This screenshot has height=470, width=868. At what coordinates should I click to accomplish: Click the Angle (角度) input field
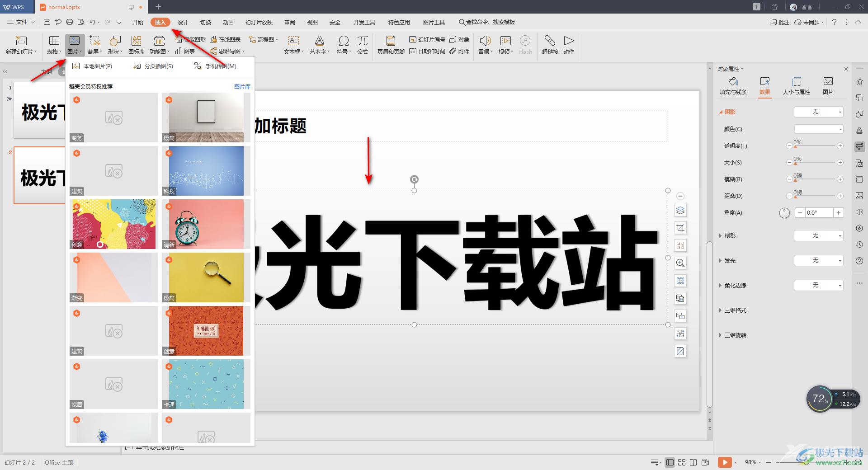click(x=819, y=212)
